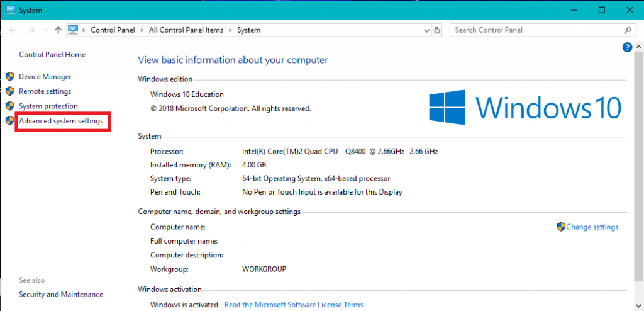Click the vertical scrollbar thumb
The width and height of the screenshot is (644, 311).
(639, 167)
